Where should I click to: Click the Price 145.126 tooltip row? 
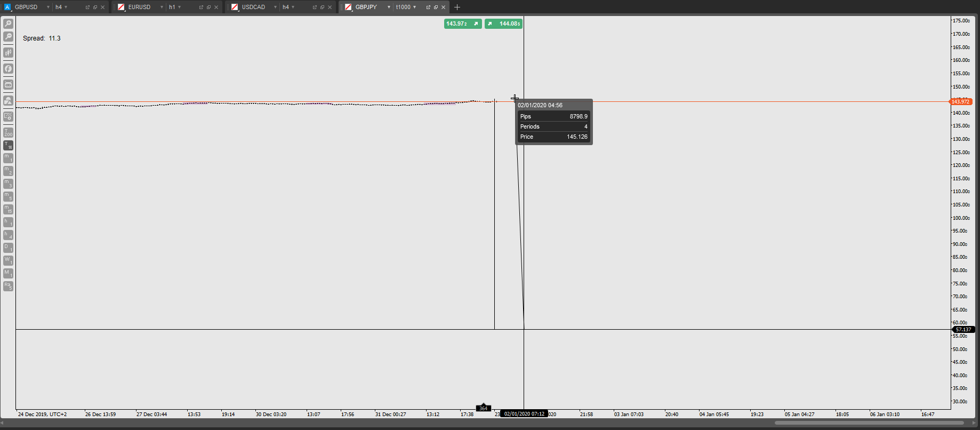554,137
